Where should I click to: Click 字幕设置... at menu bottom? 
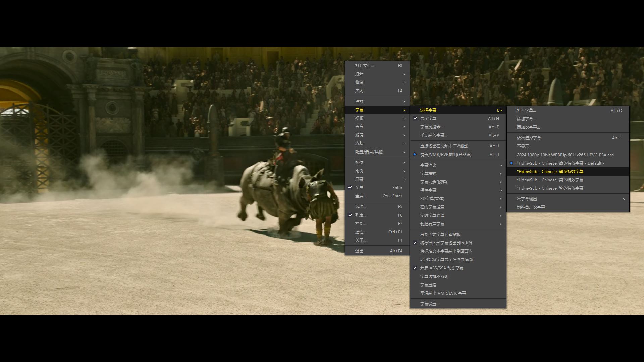(x=429, y=304)
